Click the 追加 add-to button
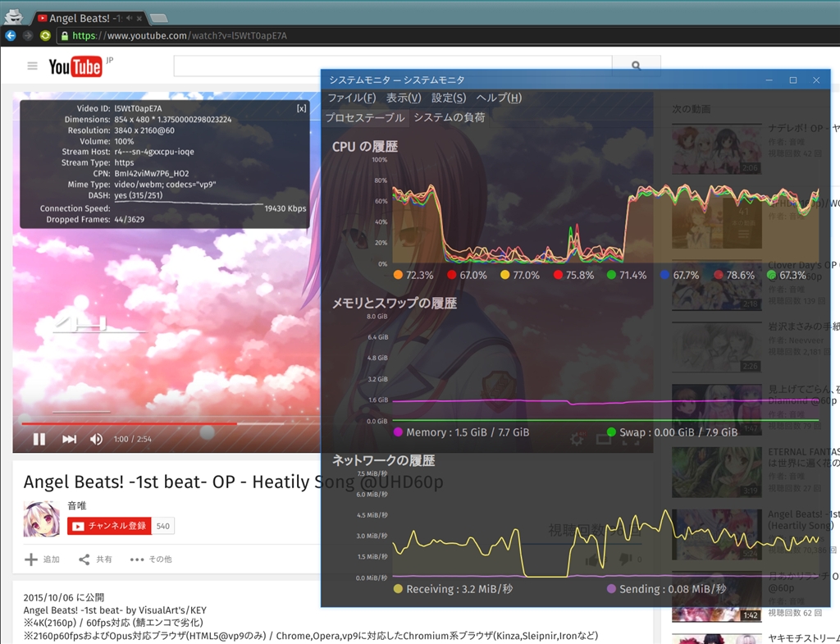The height and width of the screenshot is (644, 840). 43,560
